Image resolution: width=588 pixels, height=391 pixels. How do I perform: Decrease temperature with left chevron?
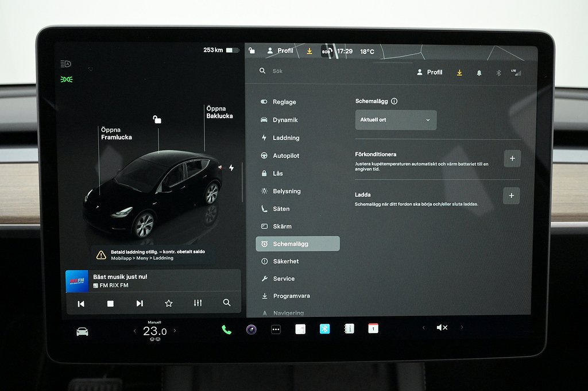tap(135, 331)
